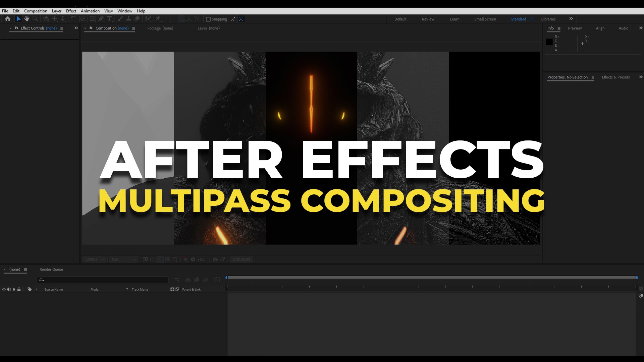Click the Home icon in toolbar
644x362 pixels.
[x=7, y=19]
